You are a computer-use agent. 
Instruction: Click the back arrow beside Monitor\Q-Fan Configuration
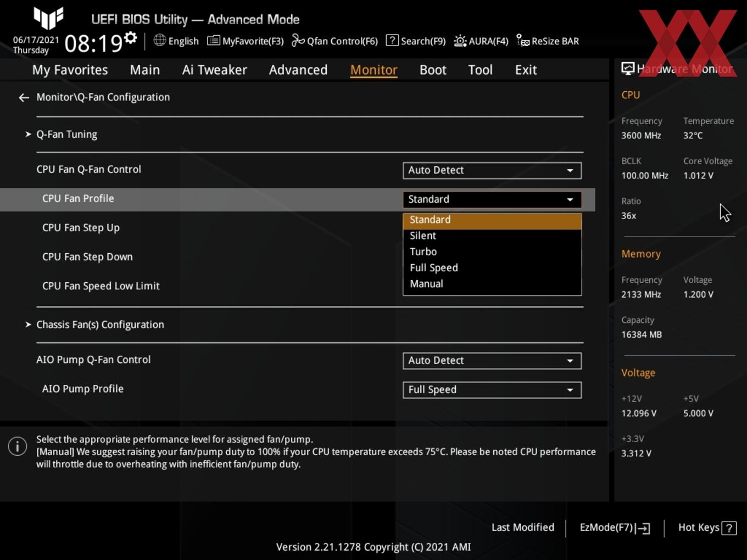pyautogui.click(x=24, y=97)
